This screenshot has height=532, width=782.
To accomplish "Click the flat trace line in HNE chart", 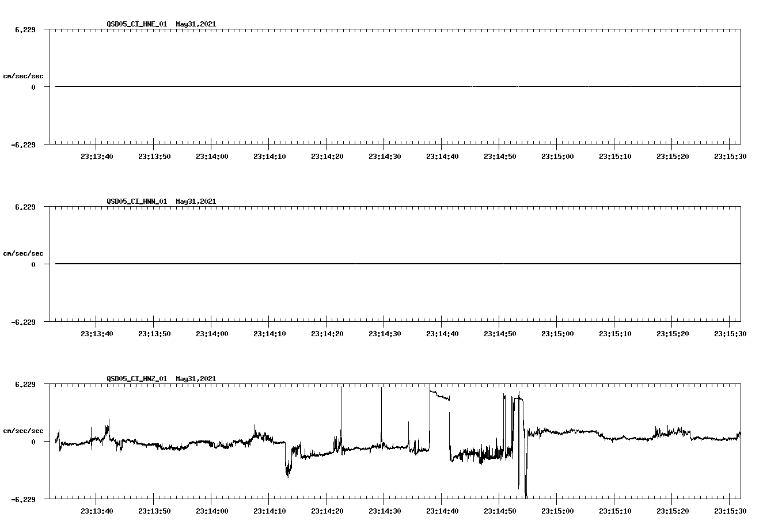I will pyautogui.click(x=398, y=86).
